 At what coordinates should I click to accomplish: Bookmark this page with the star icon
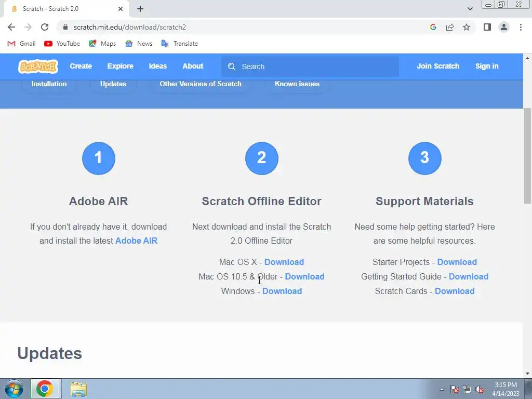(467, 27)
